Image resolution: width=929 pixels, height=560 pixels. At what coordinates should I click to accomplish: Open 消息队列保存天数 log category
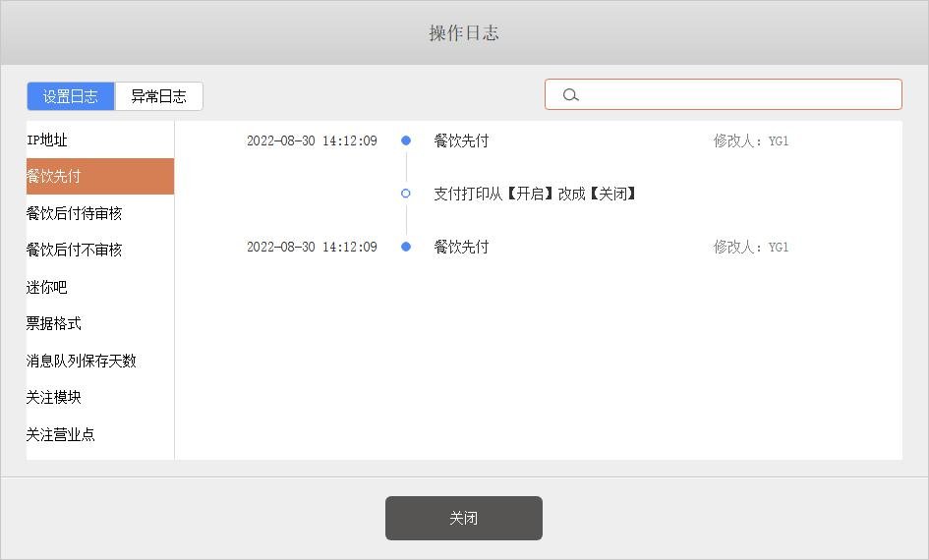tap(82, 362)
